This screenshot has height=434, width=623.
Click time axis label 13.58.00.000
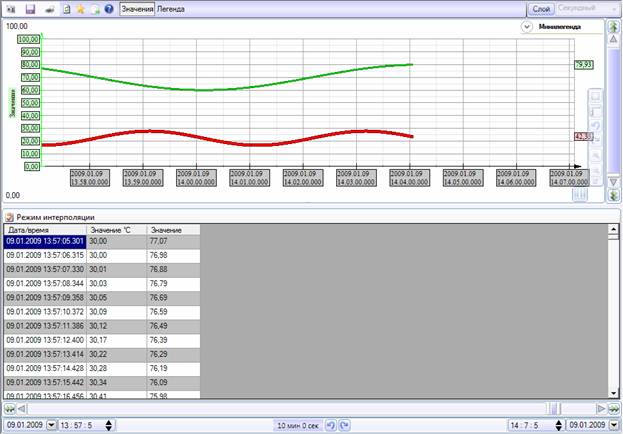pyautogui.click(x=90, y=178)
